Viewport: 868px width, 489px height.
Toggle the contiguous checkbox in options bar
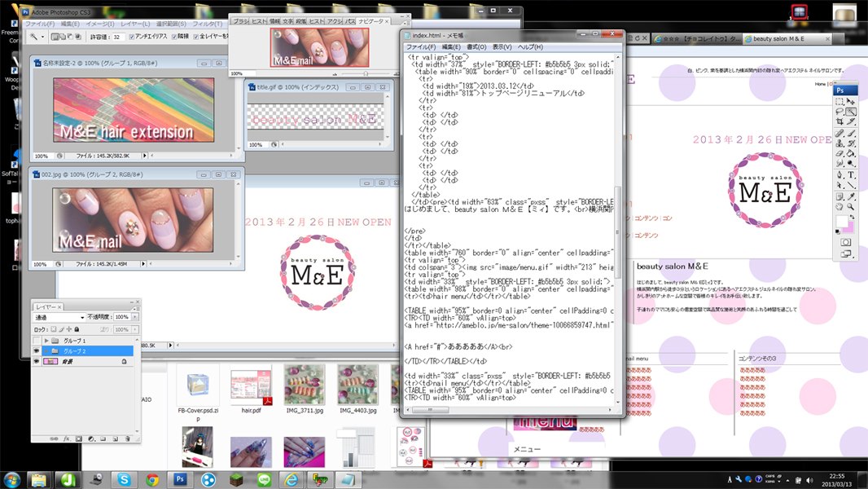(x=174, y=37)
